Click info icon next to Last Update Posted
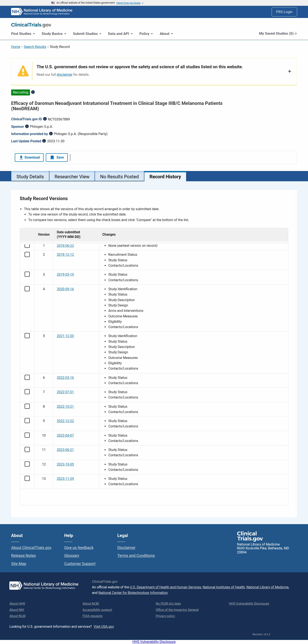The width and height of the screenshot is (308, 644). [44, 141]
